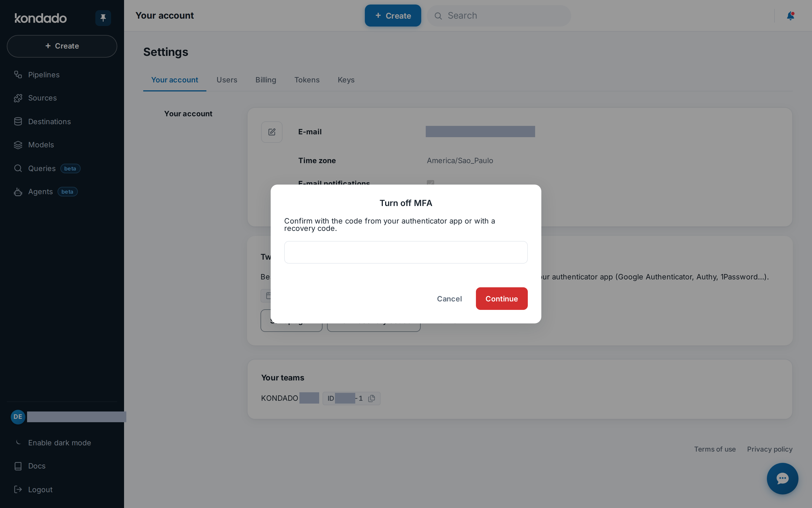Screen dimensions: 812x508
Task: Click the DE user avatar
Action: click(x=18, y=417)
